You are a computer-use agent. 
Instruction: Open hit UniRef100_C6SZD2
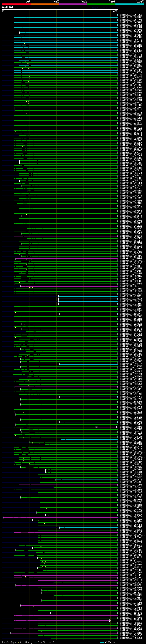click(131, 18)
